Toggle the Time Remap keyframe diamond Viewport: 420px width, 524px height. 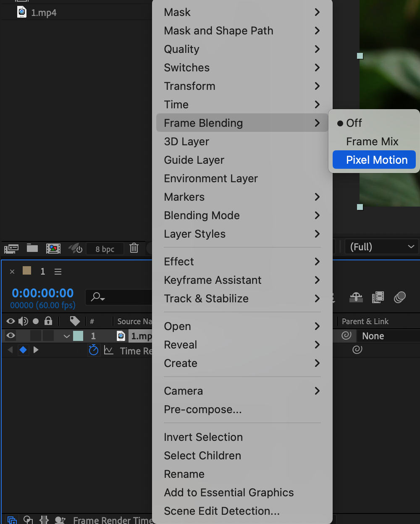(23, 350)
